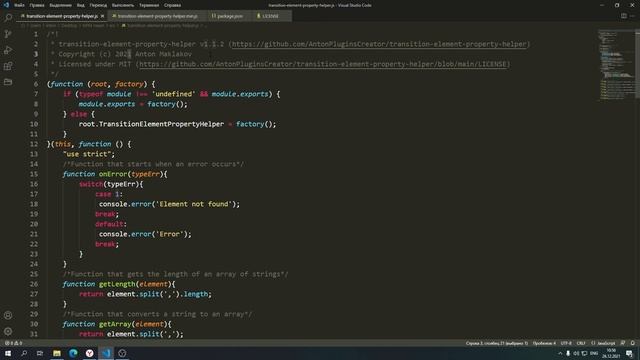The height and width of the screenshot is (360, 640).
Task: Click 'Element not found' string on line 18
Action: pyautogui.click(x=194, y=204)
